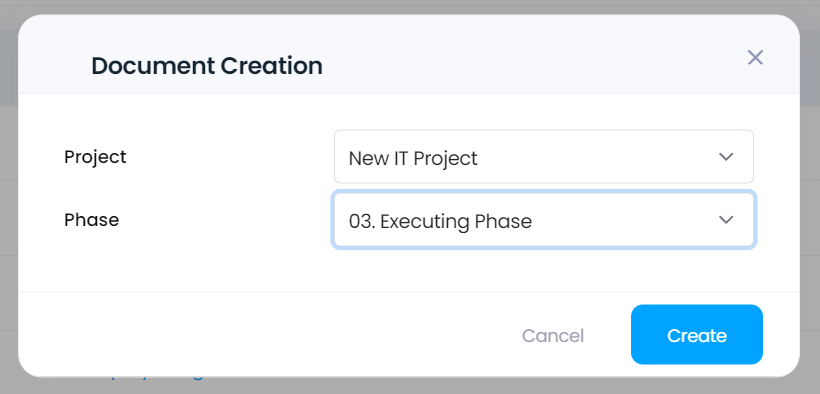Select the 'New IT Project' value text

pos(413,158)
